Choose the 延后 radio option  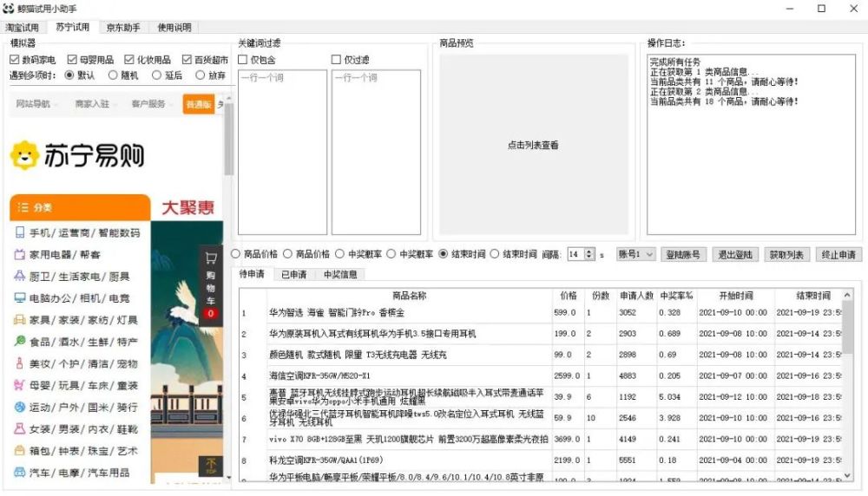(x=156, y=75)
